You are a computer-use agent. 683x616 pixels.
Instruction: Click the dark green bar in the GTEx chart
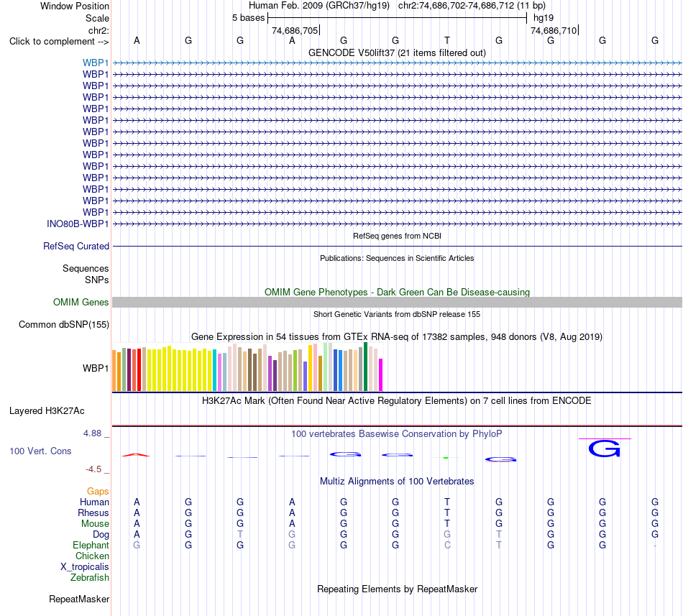(x=366, y=367)
